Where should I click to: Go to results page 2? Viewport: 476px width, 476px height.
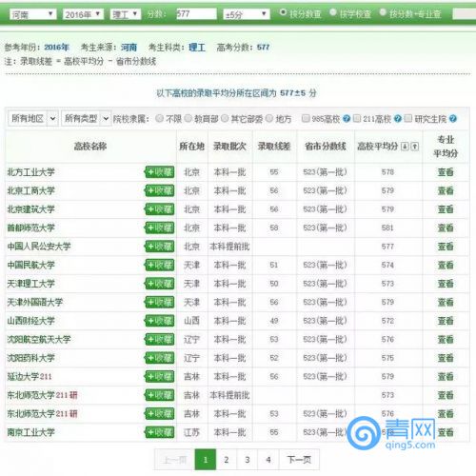(227, 459)
